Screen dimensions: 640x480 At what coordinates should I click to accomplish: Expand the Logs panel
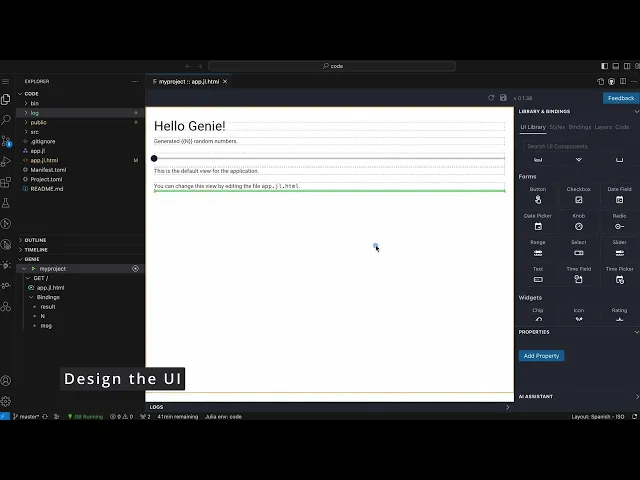[x=507, y=407]
